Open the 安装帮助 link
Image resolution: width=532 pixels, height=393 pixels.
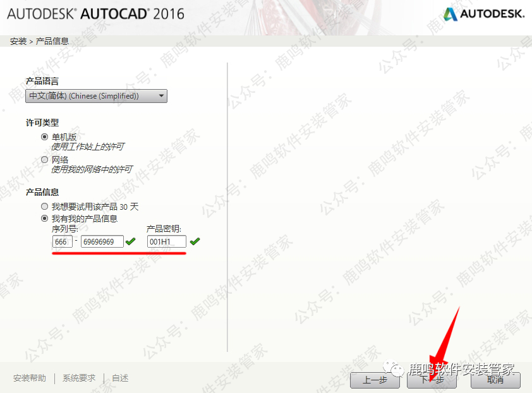point(30,378)
